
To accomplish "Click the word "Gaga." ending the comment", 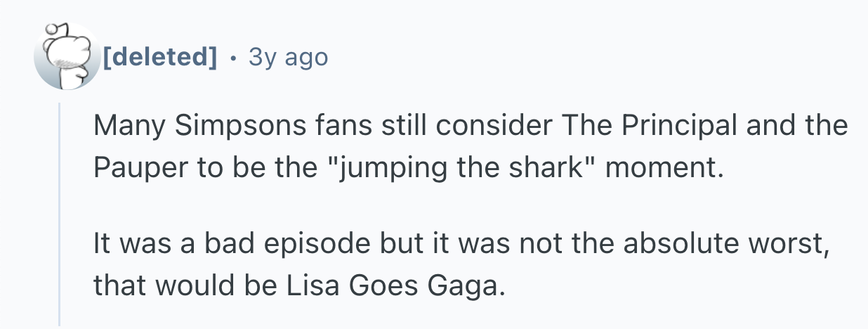I will click(x=466, y=288).
